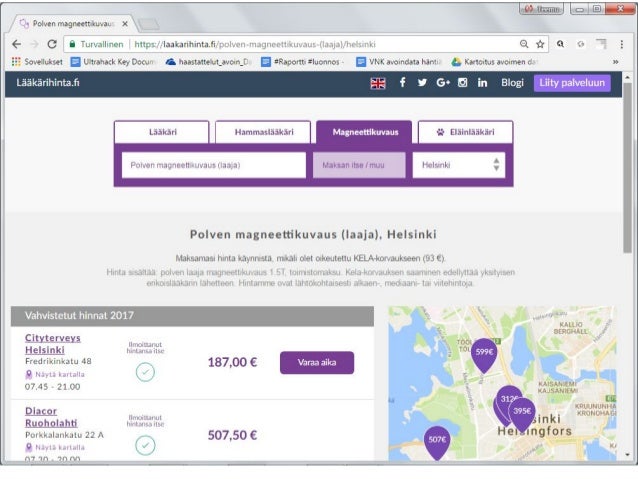The height and width of the screenshot is (479, 638).
Task: Click the scrollbar down arrow
Action: pos(627,455)
